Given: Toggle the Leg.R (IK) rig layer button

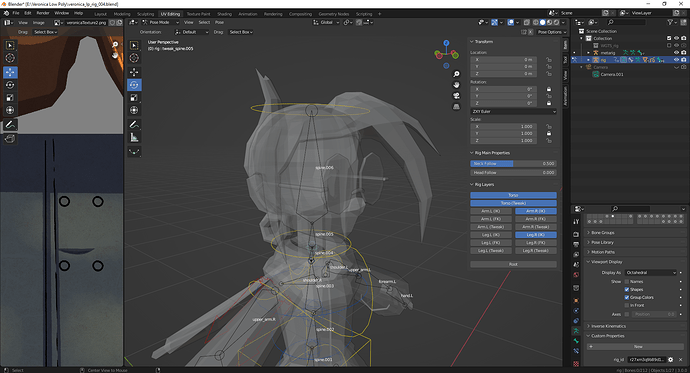Looking at the screenshot, I should point(536,235).
